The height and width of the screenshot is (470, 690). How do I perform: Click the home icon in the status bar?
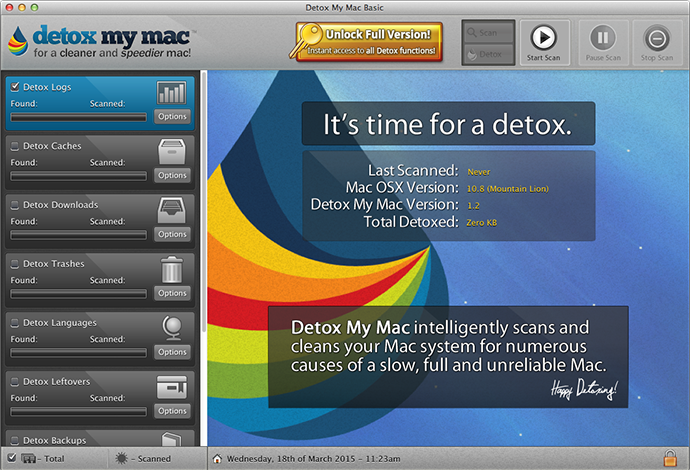(x=217, y=459)
